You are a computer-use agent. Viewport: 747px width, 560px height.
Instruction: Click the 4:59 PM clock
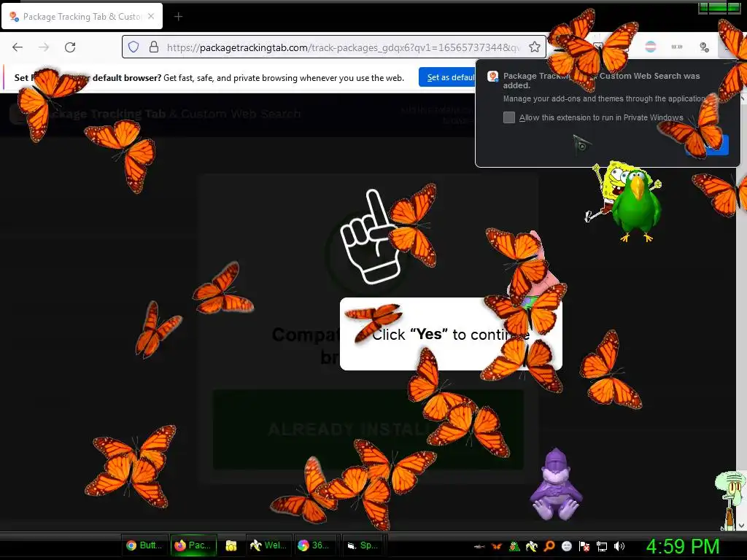tap(683, 546)
